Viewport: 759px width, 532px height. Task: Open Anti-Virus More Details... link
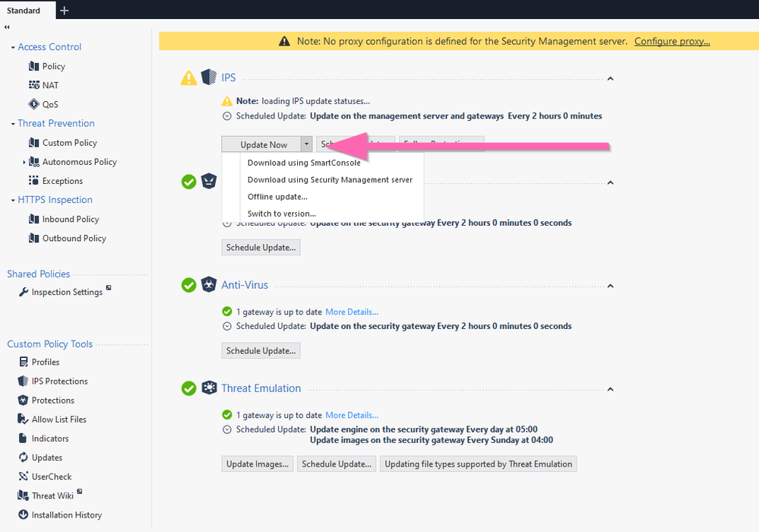[352, 312]
